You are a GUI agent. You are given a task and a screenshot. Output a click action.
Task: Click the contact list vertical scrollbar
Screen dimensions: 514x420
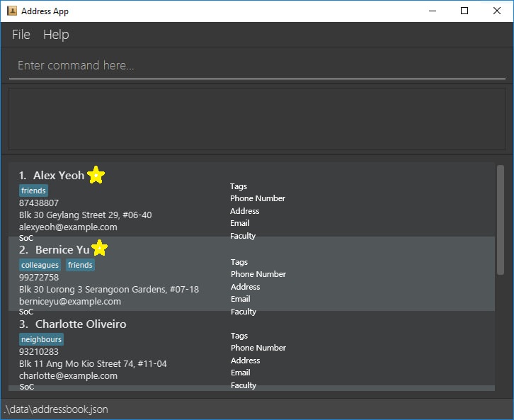point(501,220)
